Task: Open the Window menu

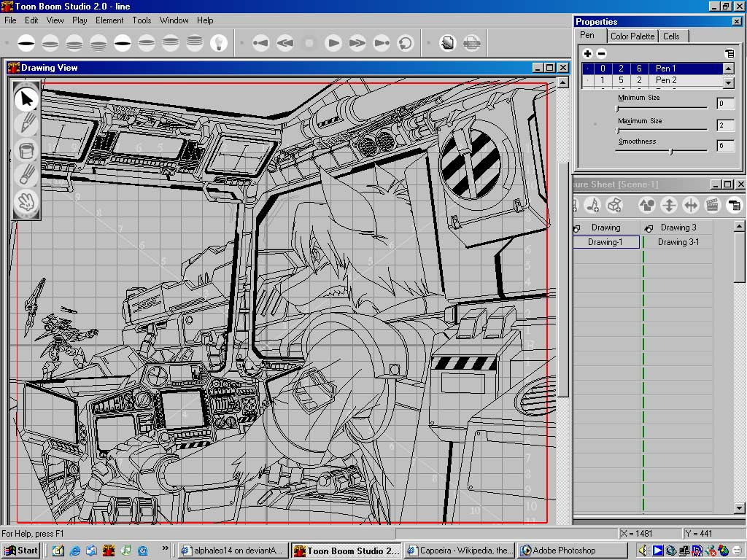Action: 174,20
